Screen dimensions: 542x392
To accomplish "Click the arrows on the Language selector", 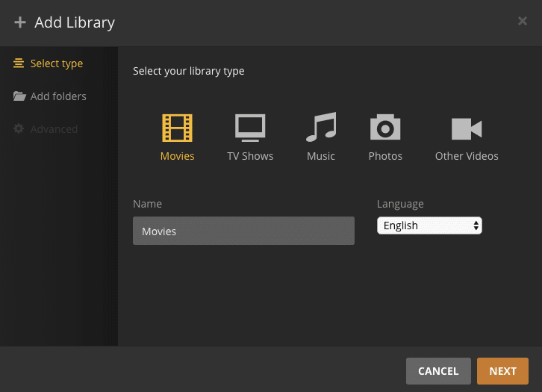I will point(476,225).
